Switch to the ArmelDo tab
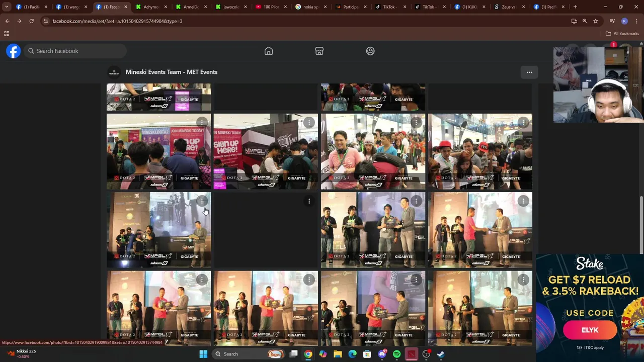The width and height of the screenshot is (644, 362). point(191,7)
